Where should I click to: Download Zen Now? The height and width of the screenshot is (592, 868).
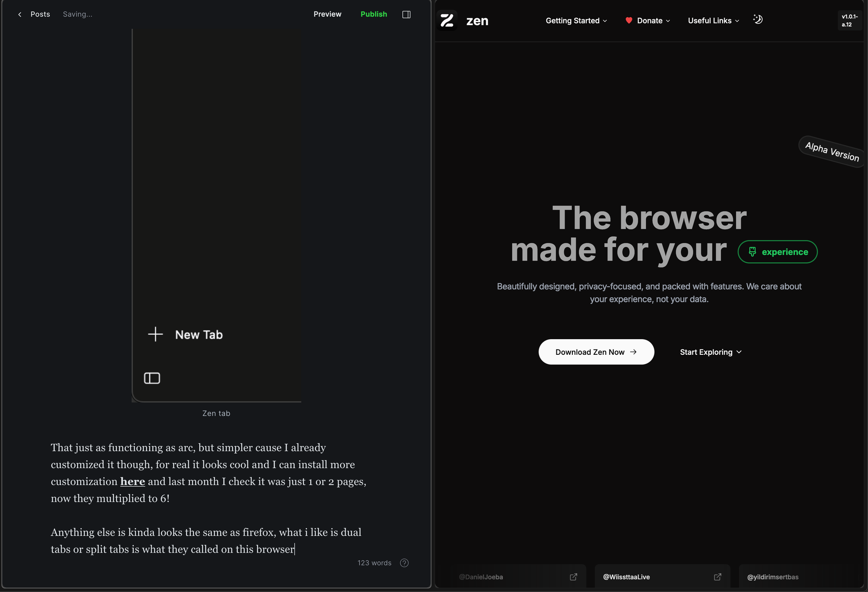click(x=596, y=352)
